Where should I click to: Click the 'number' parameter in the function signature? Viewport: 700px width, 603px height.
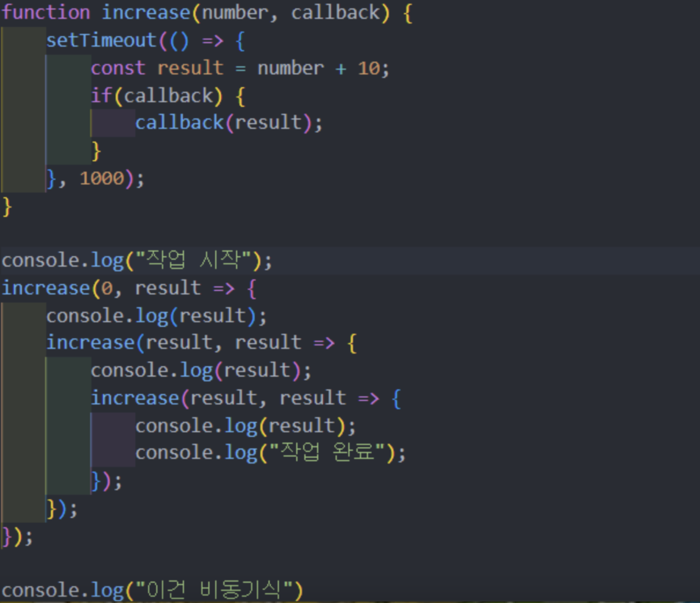coord(235,13)
